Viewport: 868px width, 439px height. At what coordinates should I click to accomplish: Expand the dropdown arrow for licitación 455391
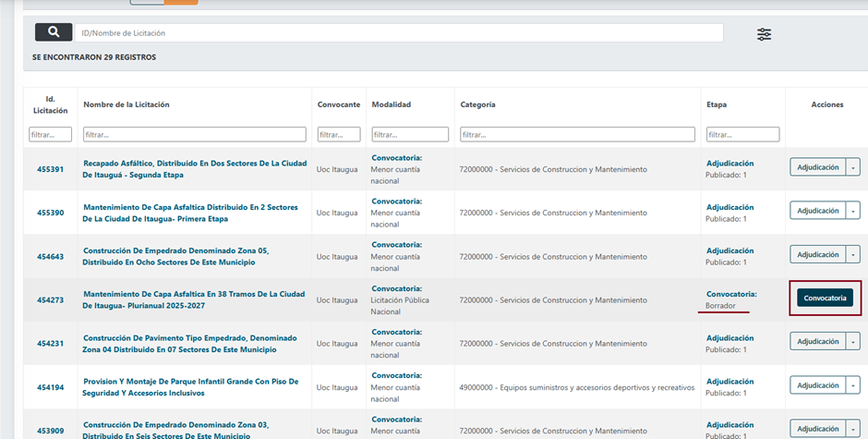pos(853,167)
